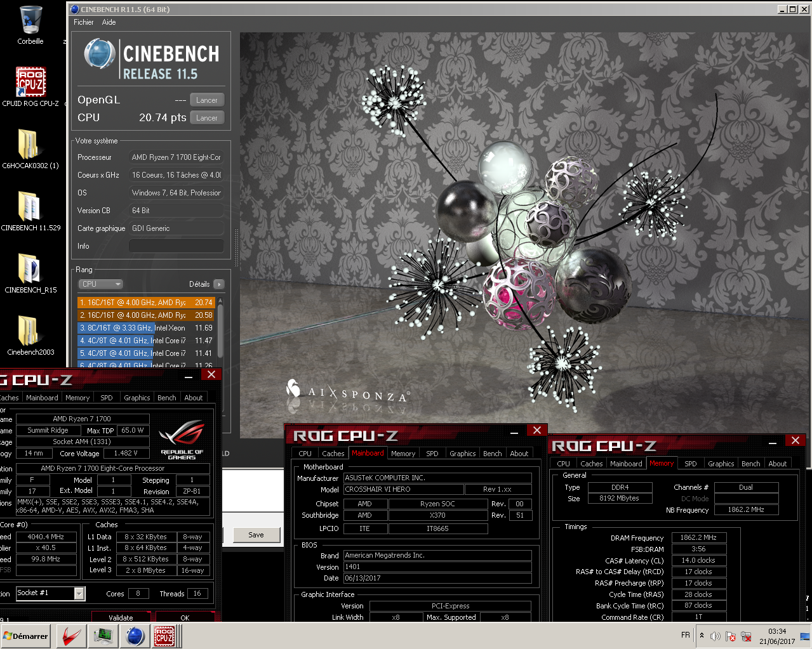Select ranking row 2 with score 20.58

click(146, 315)
